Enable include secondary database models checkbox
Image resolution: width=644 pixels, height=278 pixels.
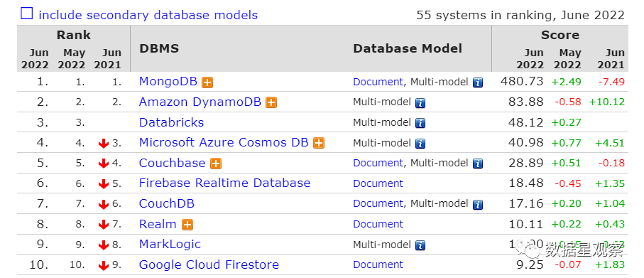[27, 14]
